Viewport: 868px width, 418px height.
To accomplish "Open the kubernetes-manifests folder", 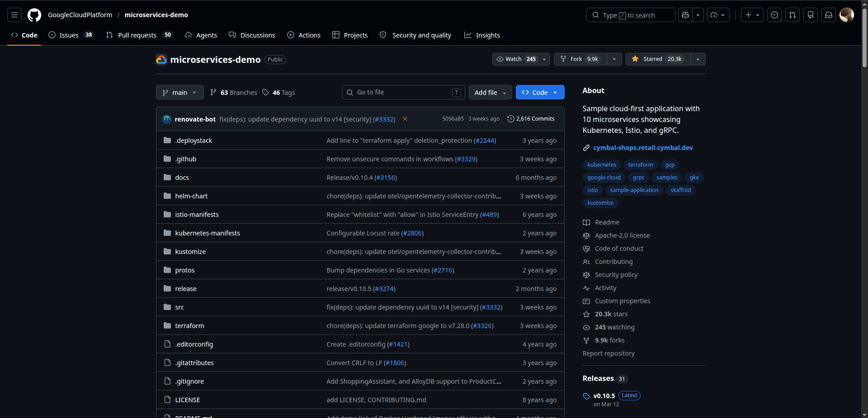I will [x=208, y=233].
